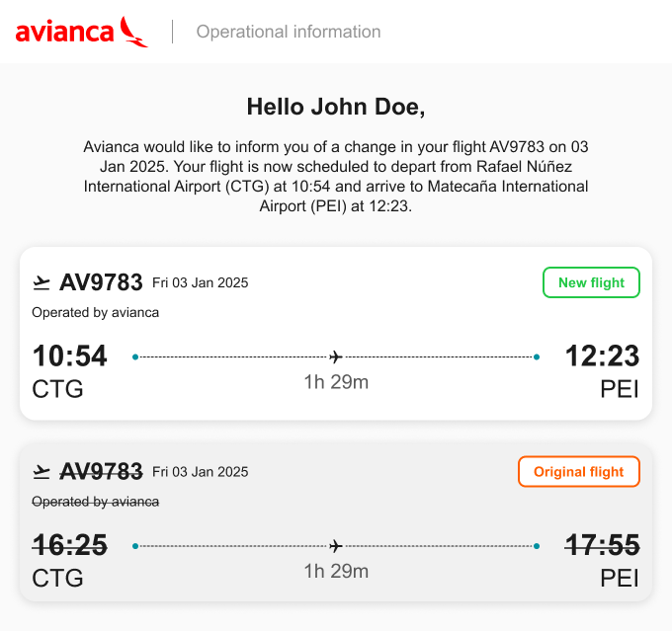Click the orange Original flight badge
The height and width of the screenshot is (632, 672).
pyautogui.click(x=578, y=472)
